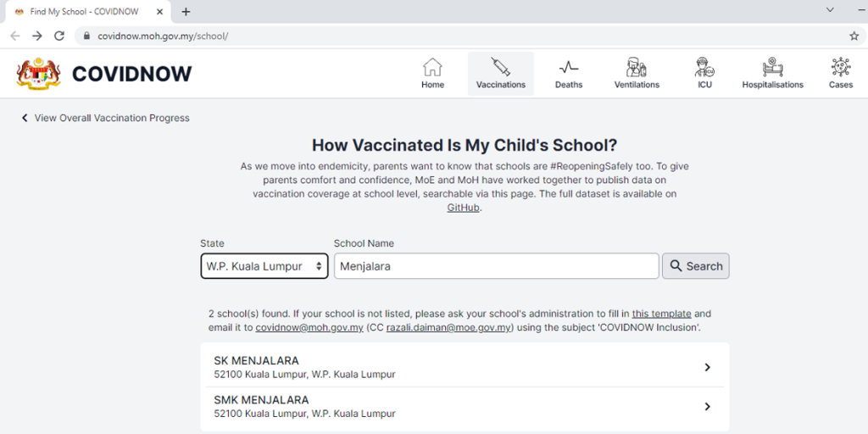Open the Cases virus icon
868x434 pixels.
(841, 67)
